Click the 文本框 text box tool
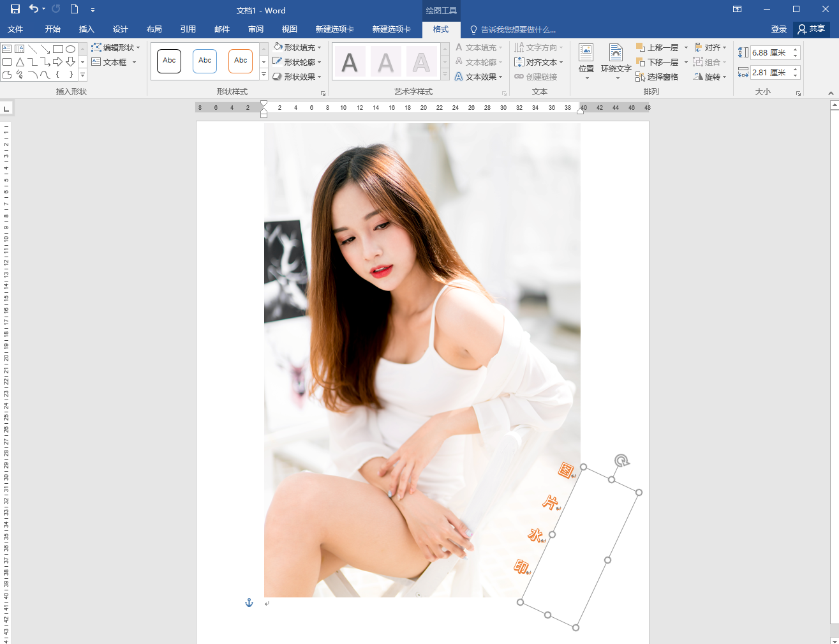Image resolution: width=839 pixels, height=644 pixels. (x=109, y=63)
